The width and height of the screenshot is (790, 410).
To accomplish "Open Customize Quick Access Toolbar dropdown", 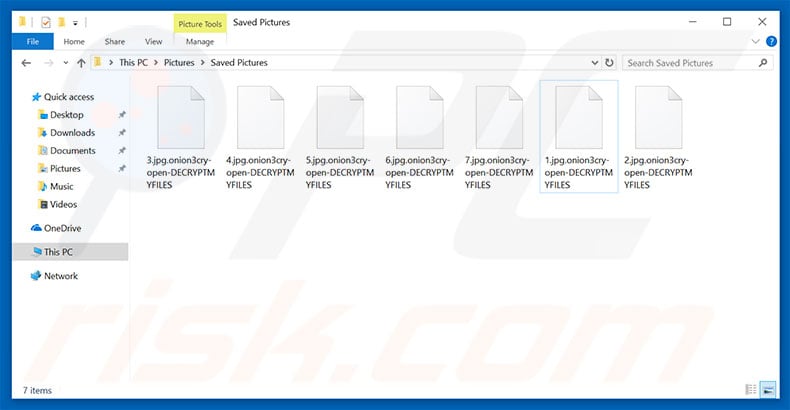I will [x=75, y=23].
